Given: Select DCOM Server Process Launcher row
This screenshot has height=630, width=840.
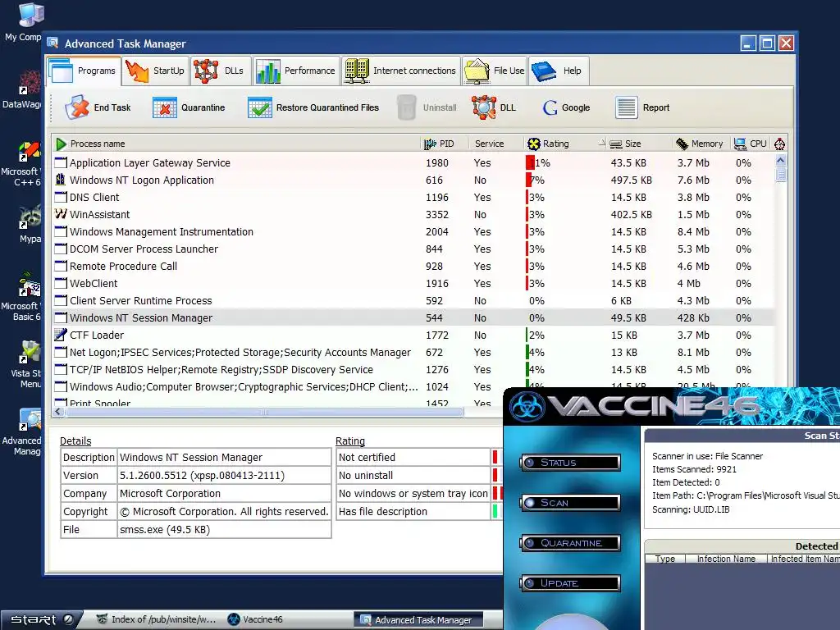Looking at the screenshot, I should point(413,249).
